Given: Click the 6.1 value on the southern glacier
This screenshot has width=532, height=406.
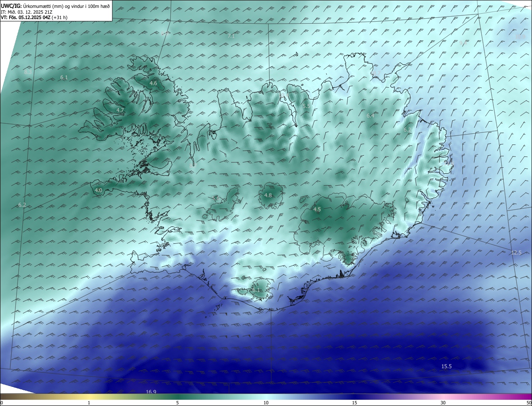Looking at the screenshot, I should pyautogui.click(x=256, y=290).
